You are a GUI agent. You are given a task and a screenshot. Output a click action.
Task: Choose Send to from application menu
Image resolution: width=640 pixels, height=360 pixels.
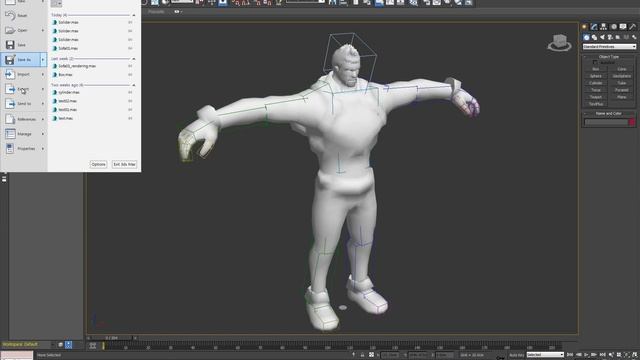[23, 104]
